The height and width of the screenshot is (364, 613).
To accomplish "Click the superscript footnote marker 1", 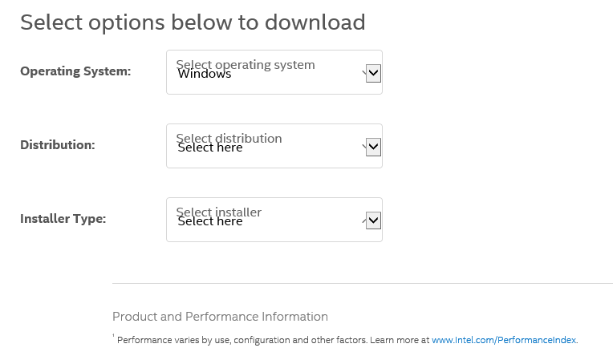I will (114, 337).
